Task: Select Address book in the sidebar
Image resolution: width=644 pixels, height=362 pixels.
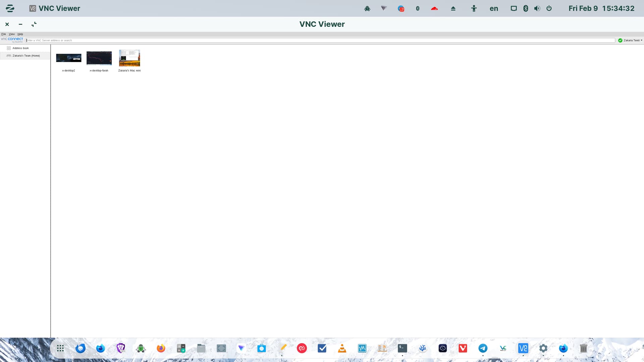Action: point(25,48)
